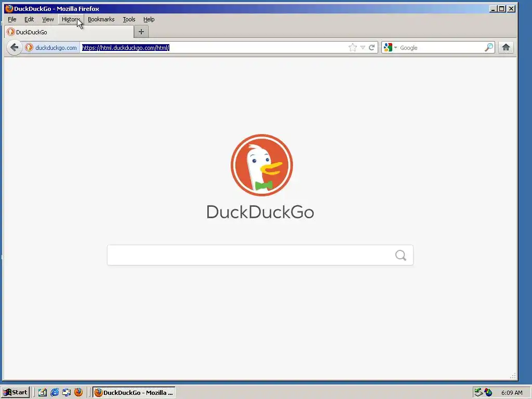This screenshot has height=399, width=532.
Task: Open the Bookmarks menu
Action: (101, 19)
